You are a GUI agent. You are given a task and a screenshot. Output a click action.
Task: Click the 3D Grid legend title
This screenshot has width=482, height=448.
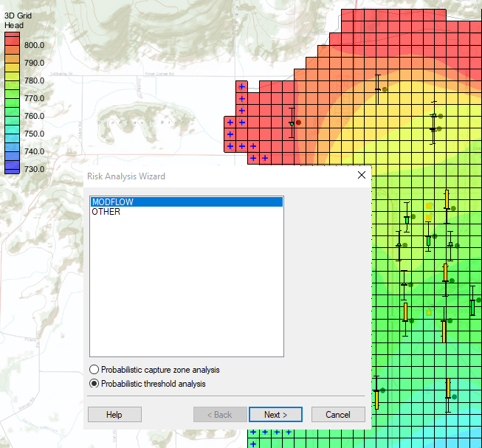[18, 15]
